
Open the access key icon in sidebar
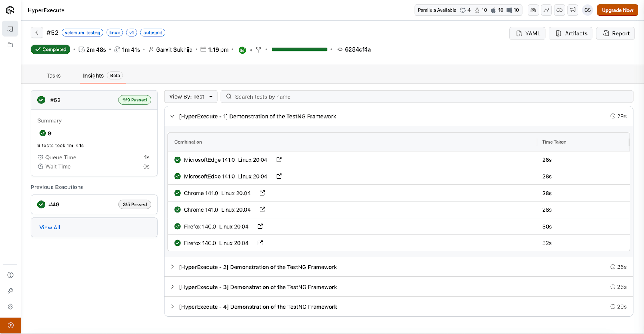pyautogui.click(x=10, y=291)
